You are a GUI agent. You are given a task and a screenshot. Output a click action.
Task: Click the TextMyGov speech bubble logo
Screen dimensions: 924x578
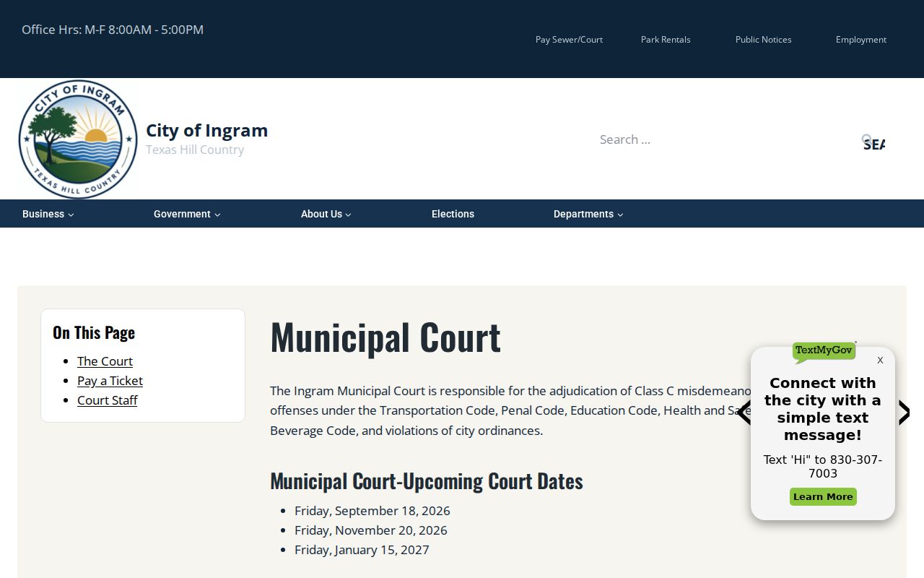pyautogui.click(x=824, y=351)
